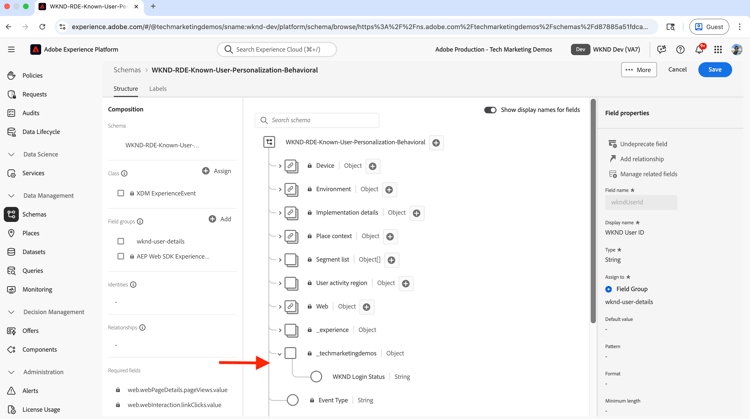Screen dimensions: 750x419
Task: Open Data Lifecycle section
Action: pos(41,132)
